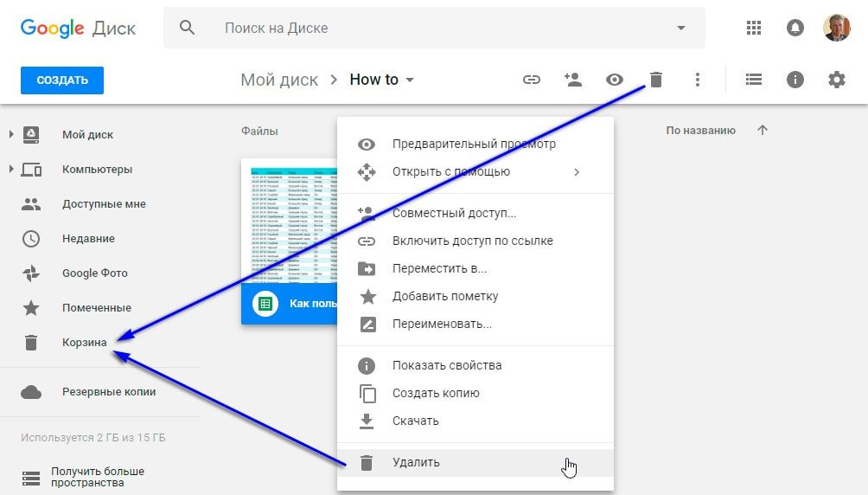Reverse sort direction with the arrow
The height and width of the screenshot is (495, 868).
pos(763,131)
